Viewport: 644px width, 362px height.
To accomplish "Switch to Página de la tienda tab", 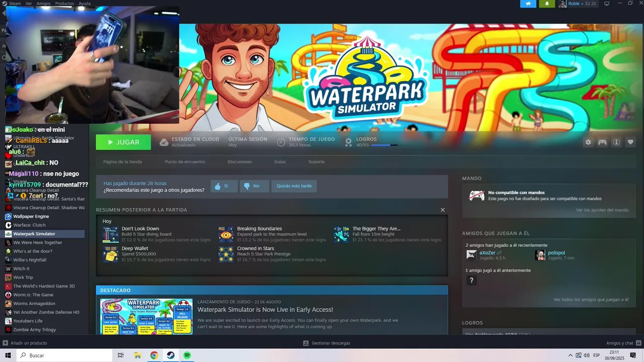I will [x=122, y=162].
